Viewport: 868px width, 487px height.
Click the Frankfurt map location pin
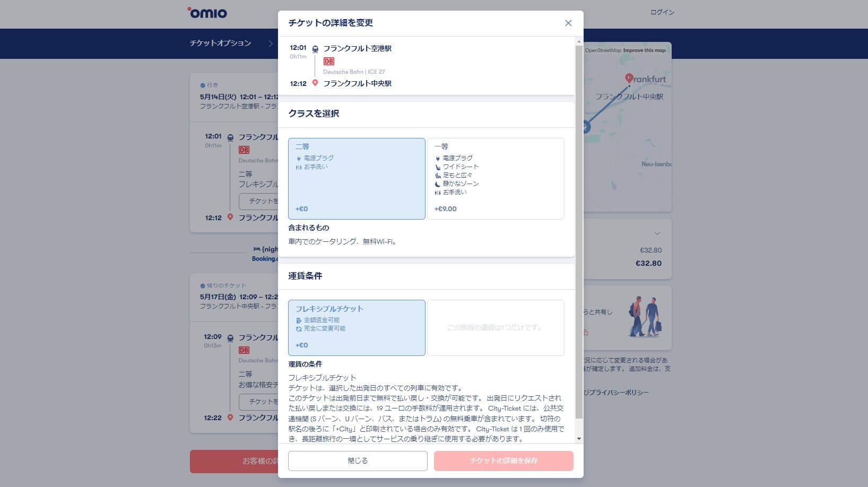[x=629, y=79]
